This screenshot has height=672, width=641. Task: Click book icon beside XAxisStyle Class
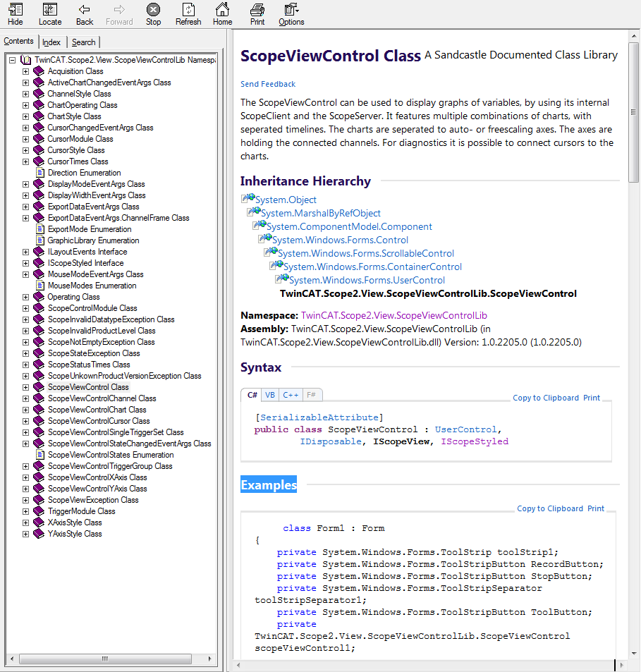click(x=39, y=523)
